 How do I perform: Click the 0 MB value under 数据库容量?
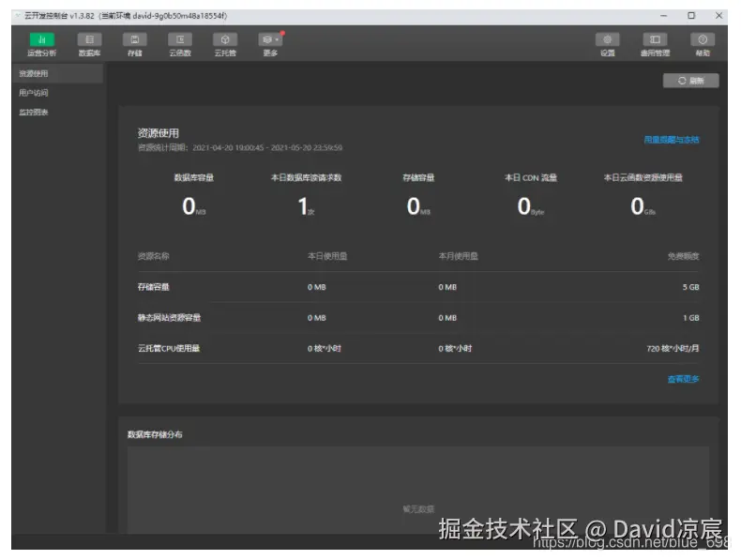pos(194,206)
